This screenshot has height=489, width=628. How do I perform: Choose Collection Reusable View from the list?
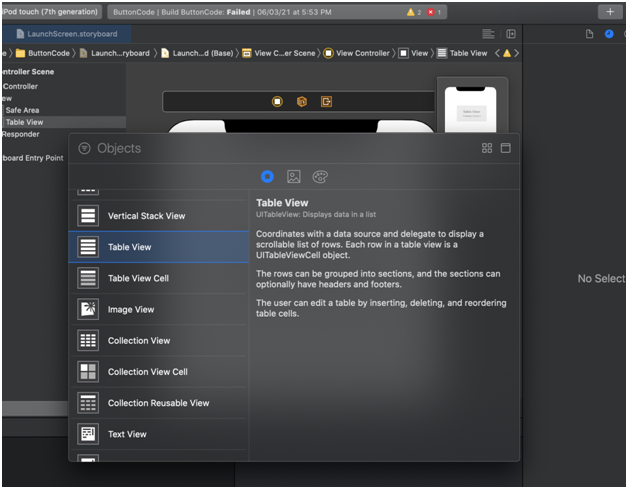pos(159,403)
